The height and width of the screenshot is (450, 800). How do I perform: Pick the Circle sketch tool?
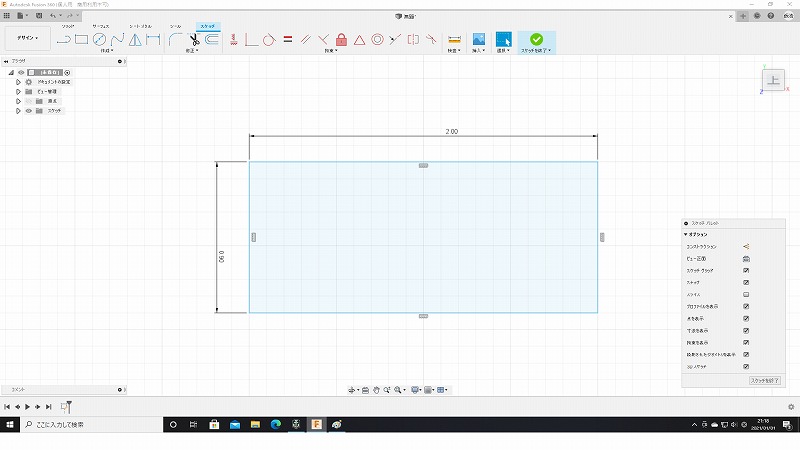pyautogui.click(x=99, y=40)
